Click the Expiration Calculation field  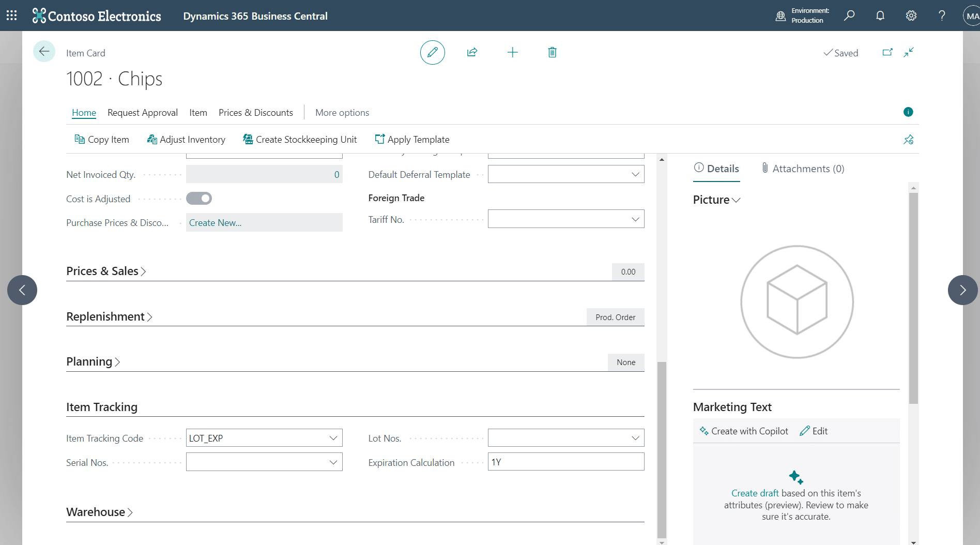click(x=566, y=462)
